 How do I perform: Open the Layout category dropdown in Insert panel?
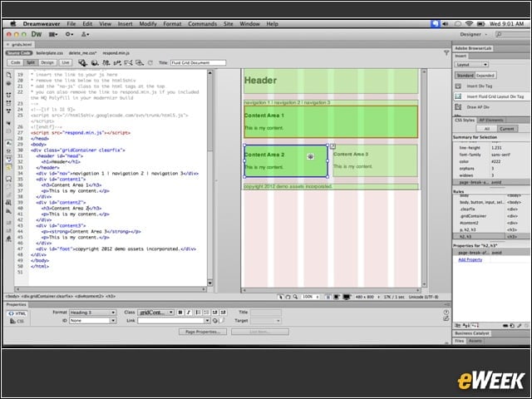[x=471, y=65]
